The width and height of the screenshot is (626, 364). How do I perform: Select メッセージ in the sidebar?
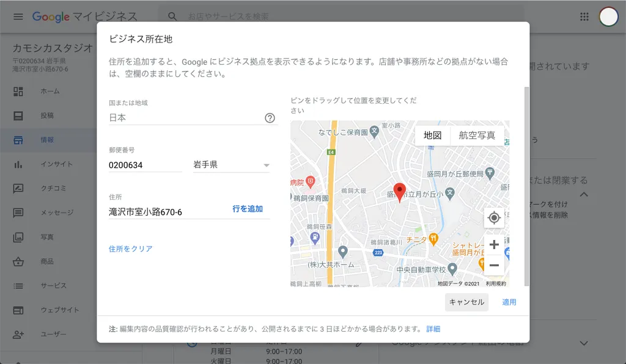click(57, 213)
